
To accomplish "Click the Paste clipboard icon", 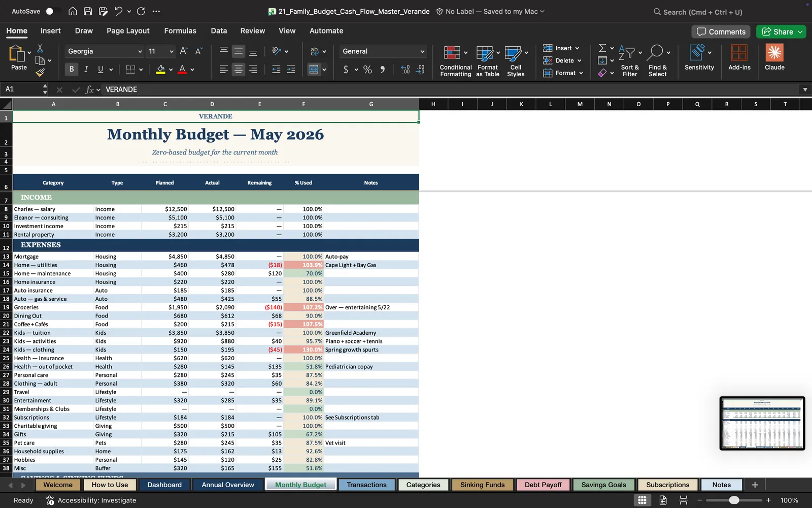I will (x=17, y=53).
